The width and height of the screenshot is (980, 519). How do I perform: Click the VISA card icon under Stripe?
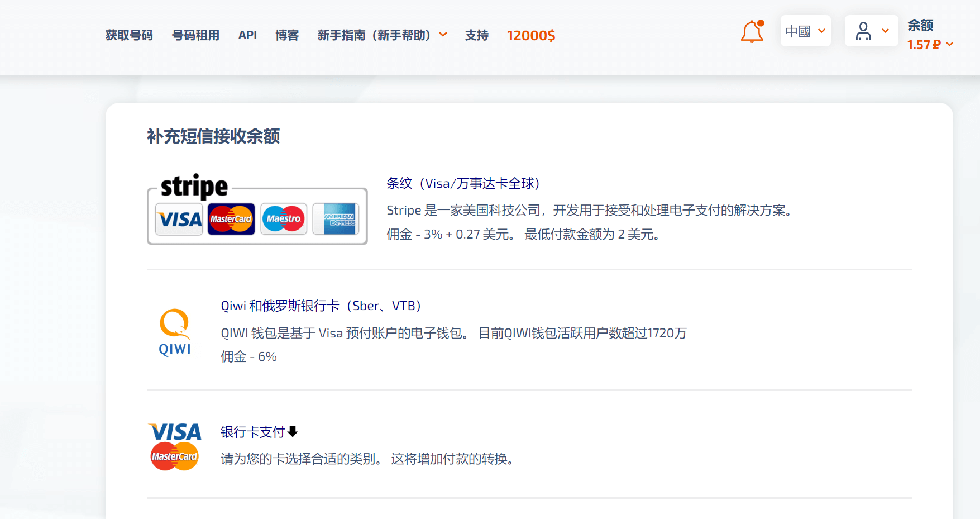[x=179, y=219]
